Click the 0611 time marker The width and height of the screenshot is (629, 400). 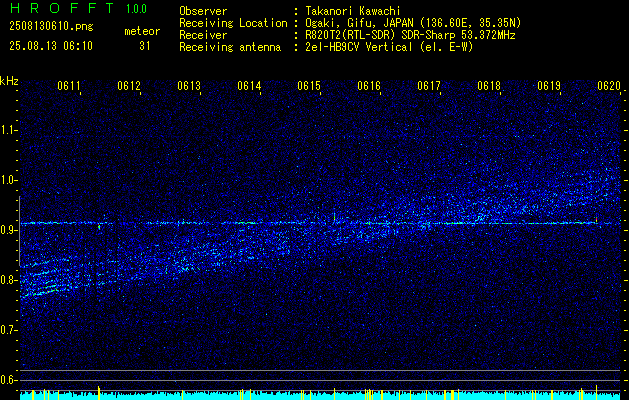coord(69,86)
